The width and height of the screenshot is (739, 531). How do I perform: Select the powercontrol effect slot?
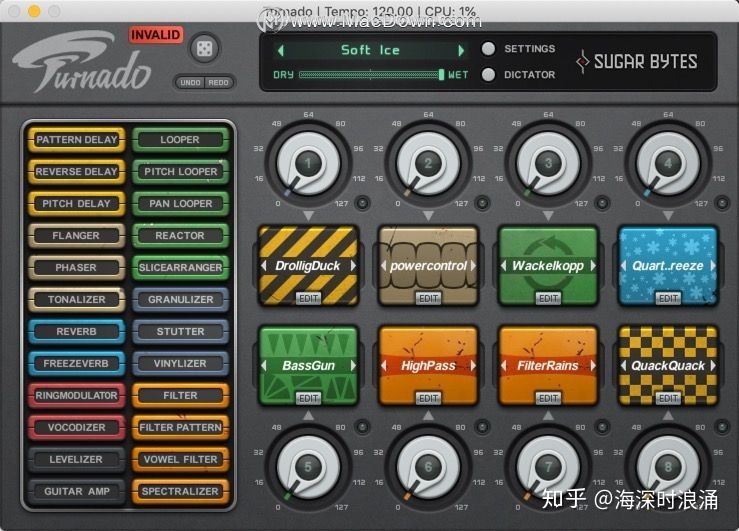pos(428,266)
